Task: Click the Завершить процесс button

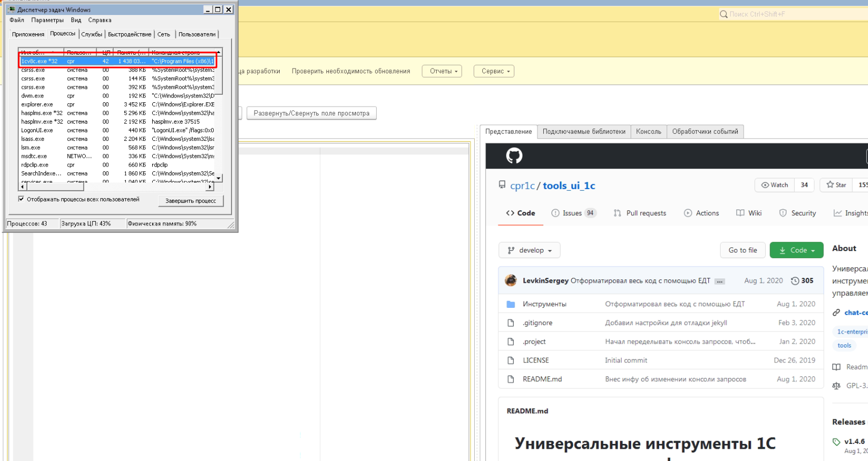Action: click(x=191, y=201)
